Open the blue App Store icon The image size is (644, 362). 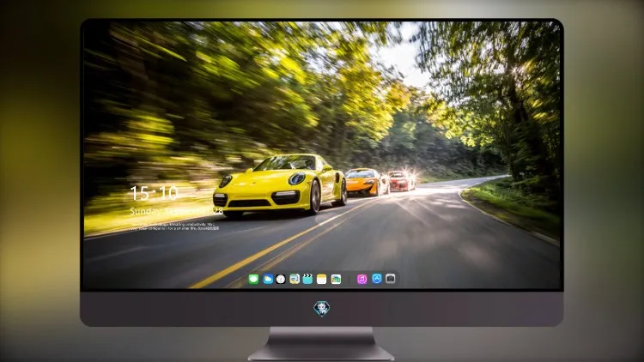(377, 279)
